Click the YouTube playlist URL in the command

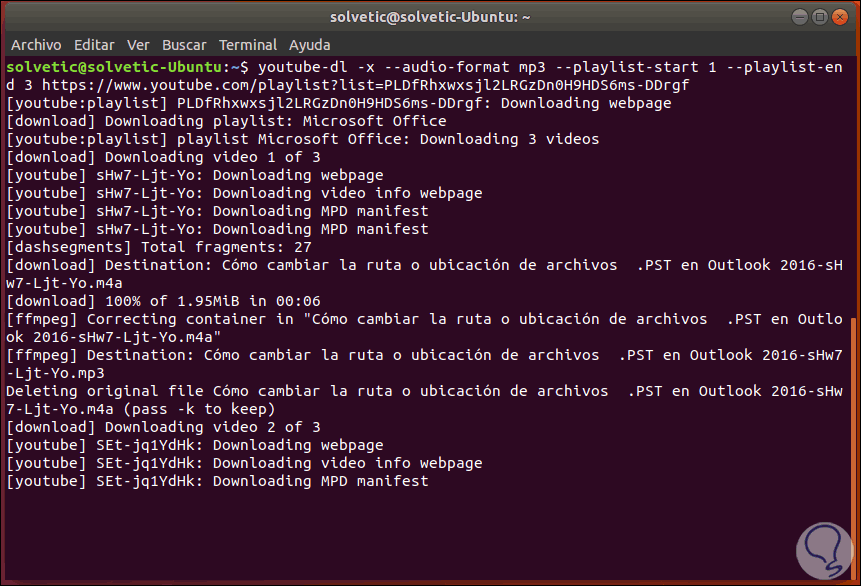(x=365, y=85)
